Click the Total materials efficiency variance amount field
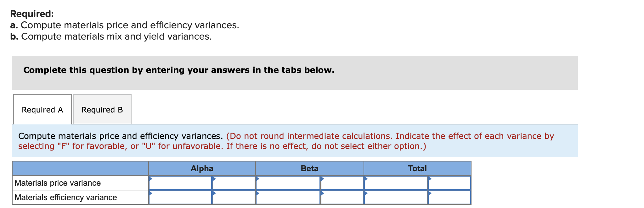This screenshot has width=644, height=208. [395, 197]
